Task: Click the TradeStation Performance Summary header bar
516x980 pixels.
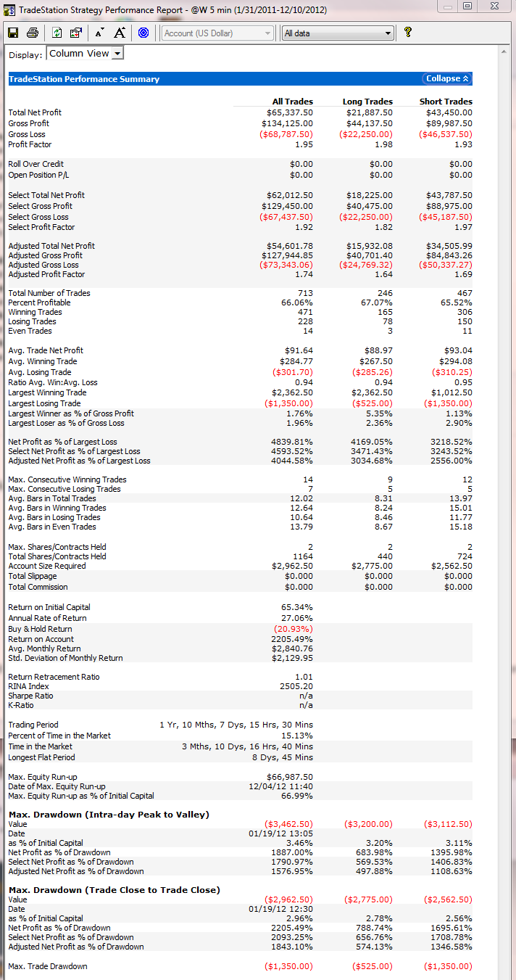Action: pos(240,78)
